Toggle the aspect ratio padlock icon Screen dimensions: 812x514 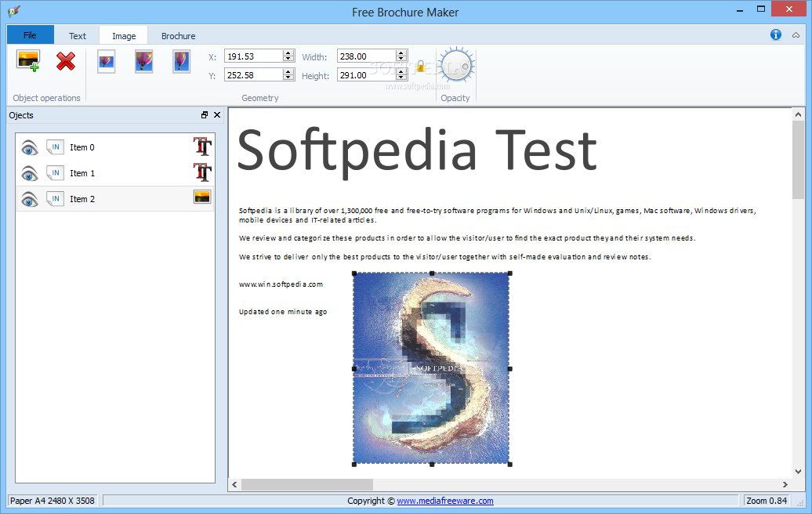pos(420,67)
